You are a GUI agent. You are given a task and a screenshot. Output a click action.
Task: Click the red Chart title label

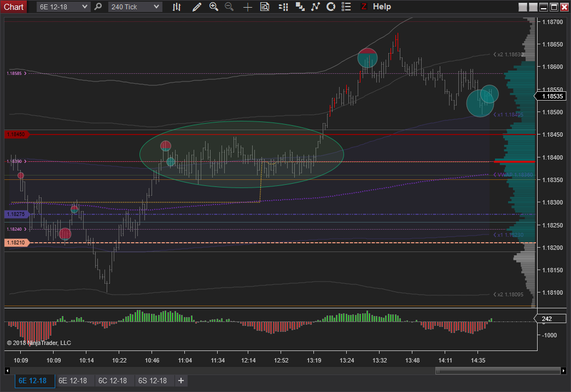(x=14, y=7)
